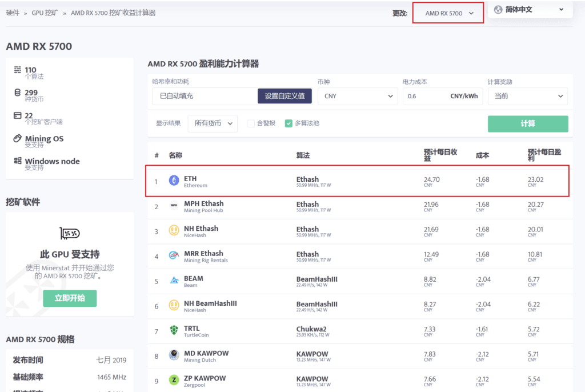Click the Zergpool ZP icon
This screenshot has height=392, width=585.
[x=174, y=381]
